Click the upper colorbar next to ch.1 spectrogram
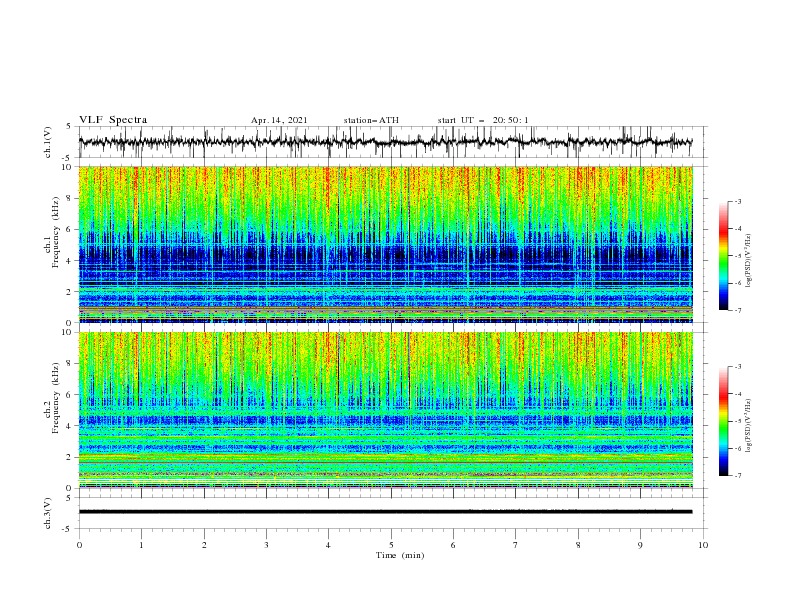The image size is (792, 612). pyautogui.click(x=723, y=256)
